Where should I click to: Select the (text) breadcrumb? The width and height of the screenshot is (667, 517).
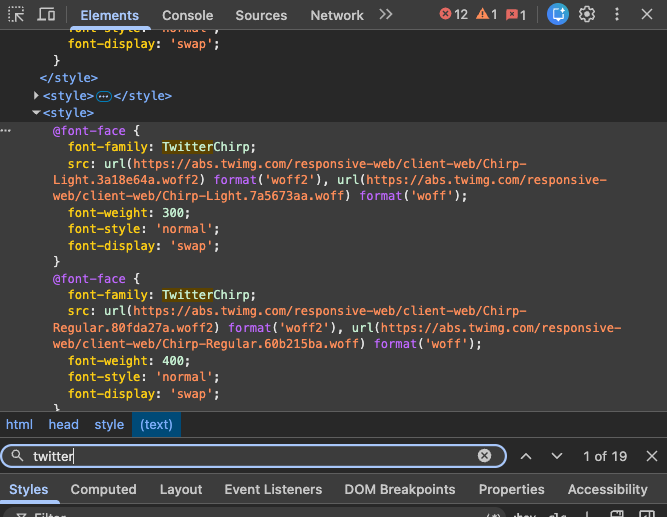156,425
